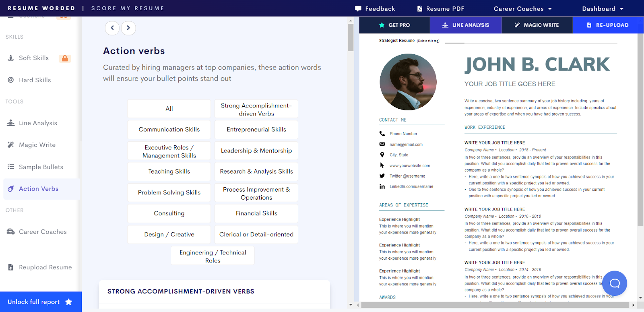This screenshot has width=644, height=312.
Task: Switch to the Magic Write tab
Action: coord(537,25)
